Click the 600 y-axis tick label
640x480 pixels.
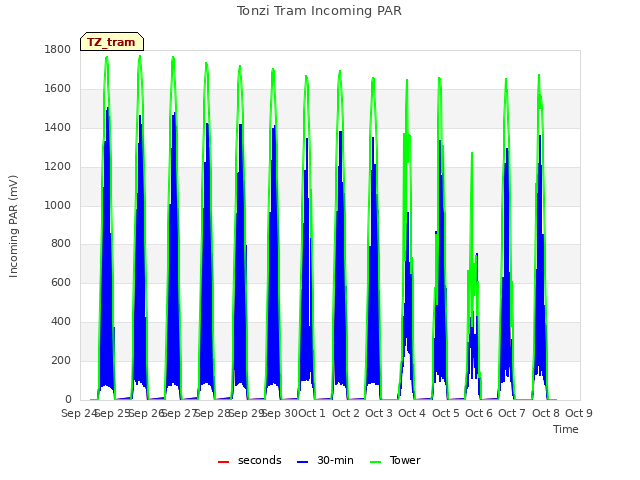tap(61, 282)
